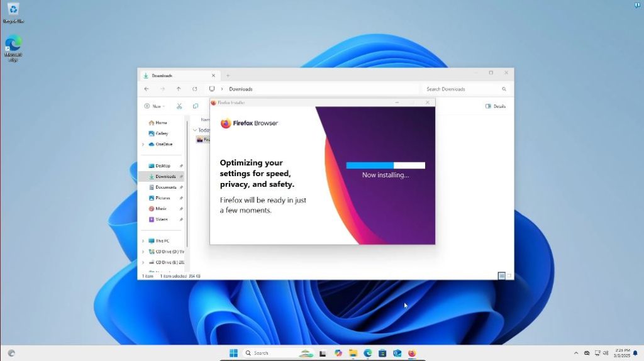644x361 pixels.
Task: Select CD Drive (D:) in navigation pane
Action: tap(166, 252)
